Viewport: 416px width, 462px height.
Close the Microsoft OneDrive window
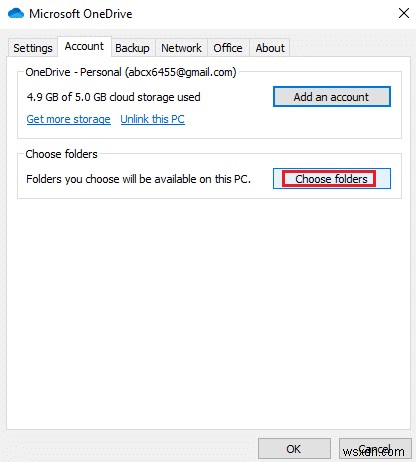[x=404, y=13]
